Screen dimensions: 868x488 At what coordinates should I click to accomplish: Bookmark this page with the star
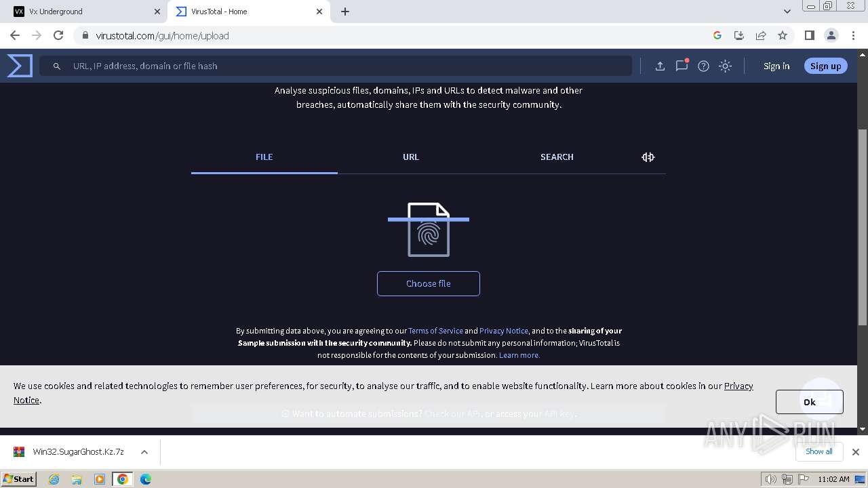pyautogui.click(x=783, y=35)
